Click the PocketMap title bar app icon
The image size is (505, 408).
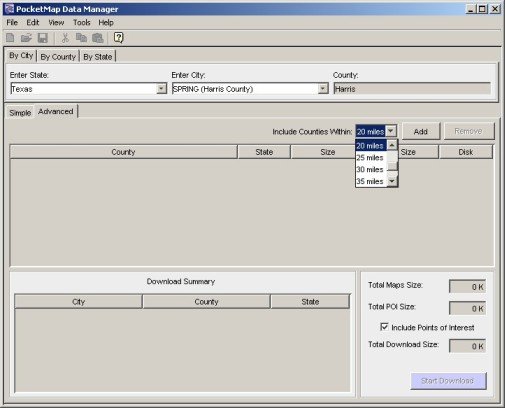(x=8, y=9)
